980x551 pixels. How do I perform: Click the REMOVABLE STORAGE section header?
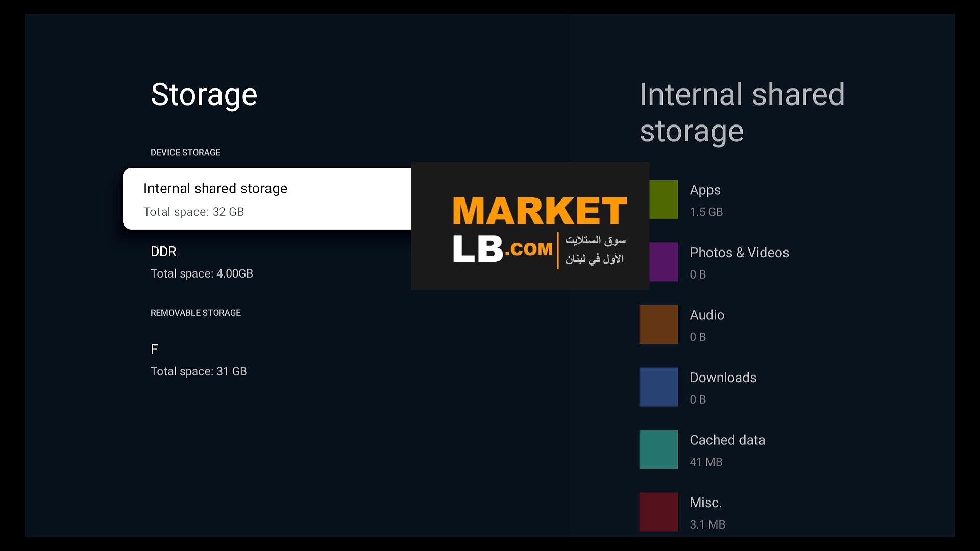coord(195,313)
